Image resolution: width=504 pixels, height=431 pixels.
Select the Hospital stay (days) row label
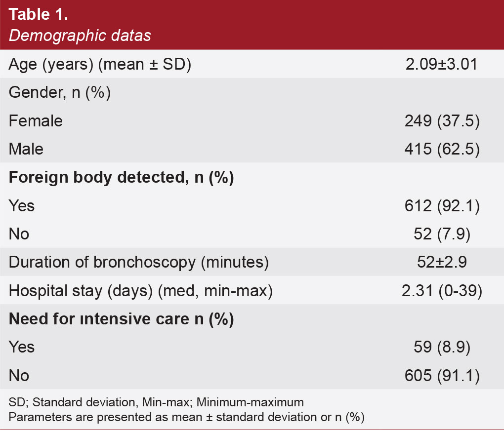point(141,291)
